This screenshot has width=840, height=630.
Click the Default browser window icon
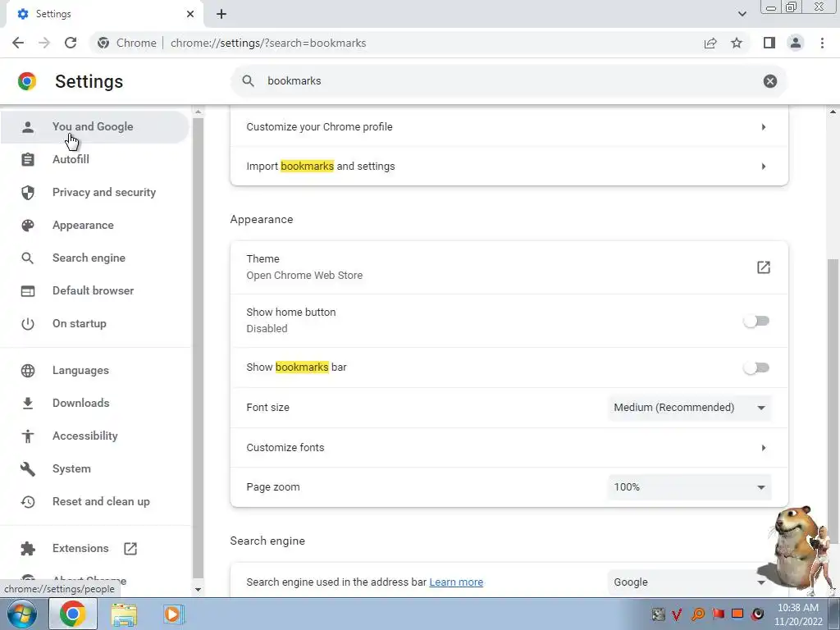(x=27, y=291)
